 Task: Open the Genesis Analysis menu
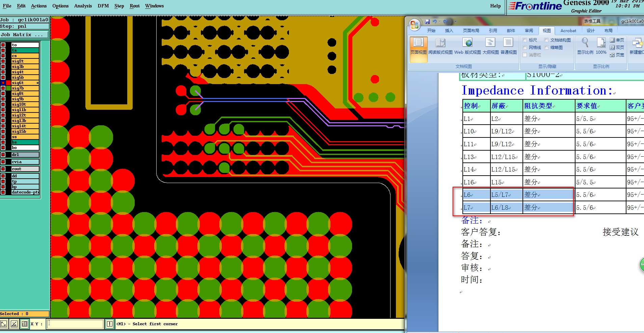[x=83, y=6]
